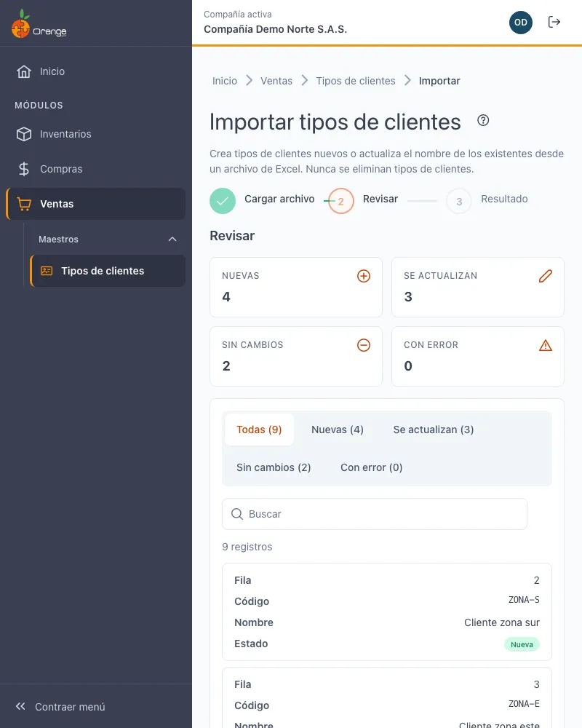The height and width of the screenshot is (728, 582).
Task: Open Inventarios box icon
Action: coord(24,134)
